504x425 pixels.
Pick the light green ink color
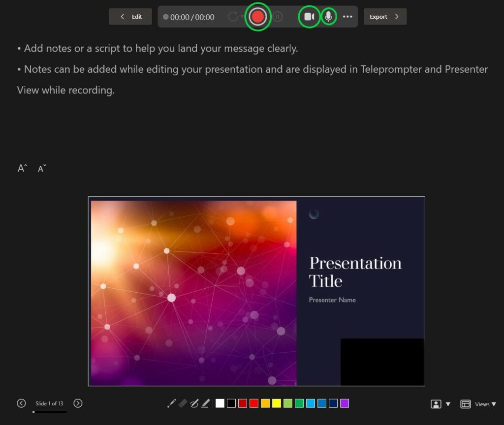(288, 403)
